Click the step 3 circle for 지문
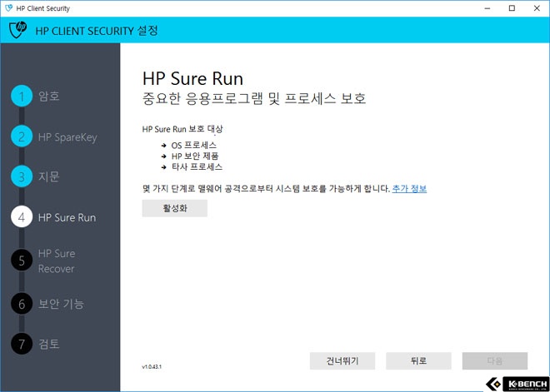Screen dimensions: 550x392 coord(22,176)
